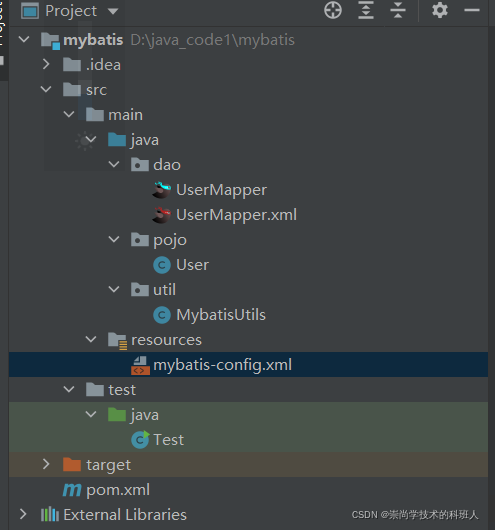Expand External Libraries node
The width and height of the screenshot is (495, 530).
point(23,514)
